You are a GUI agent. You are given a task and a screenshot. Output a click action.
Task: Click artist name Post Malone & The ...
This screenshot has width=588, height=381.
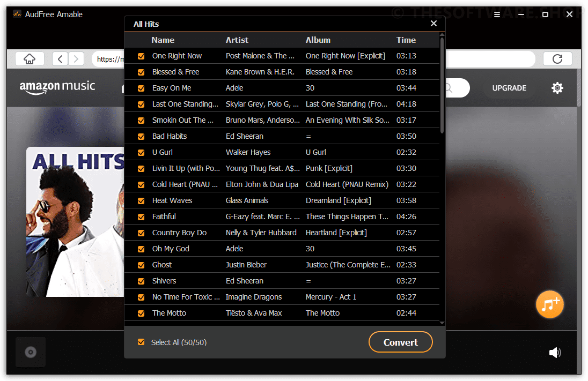[x=260, y=56]
